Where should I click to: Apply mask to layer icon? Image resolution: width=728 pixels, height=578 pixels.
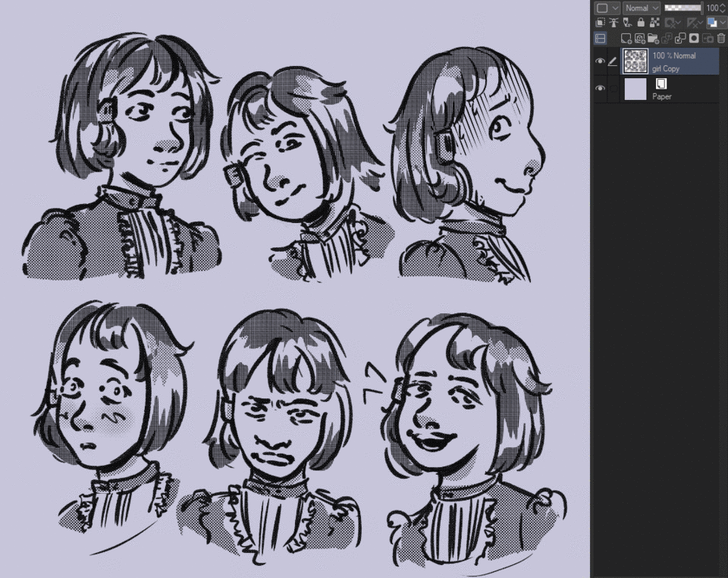[x=708, y=38]
